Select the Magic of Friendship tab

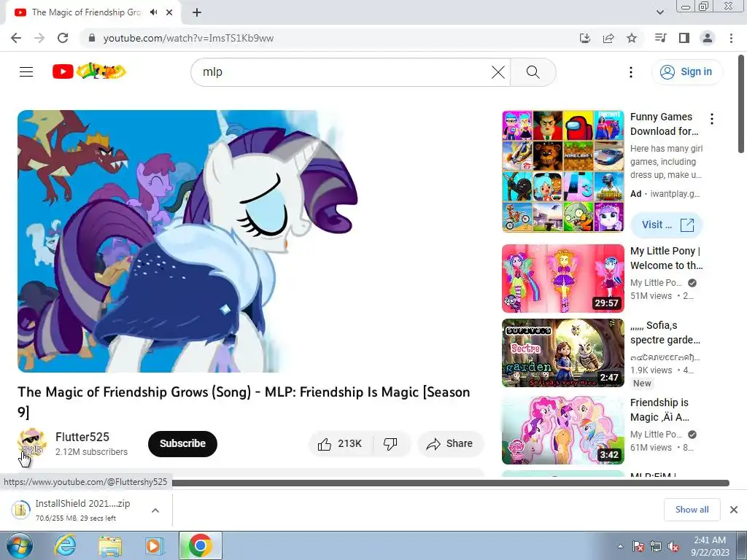click(86, 12)
